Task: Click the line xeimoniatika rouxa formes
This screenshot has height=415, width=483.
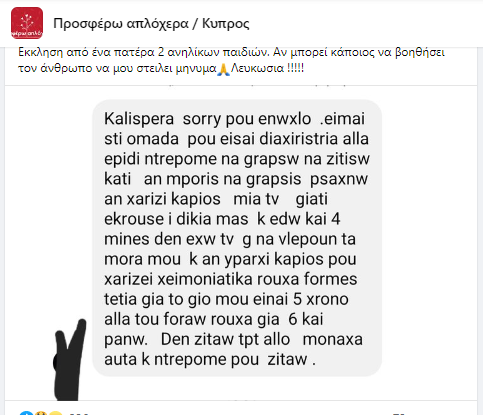Action: pos(231,279)
